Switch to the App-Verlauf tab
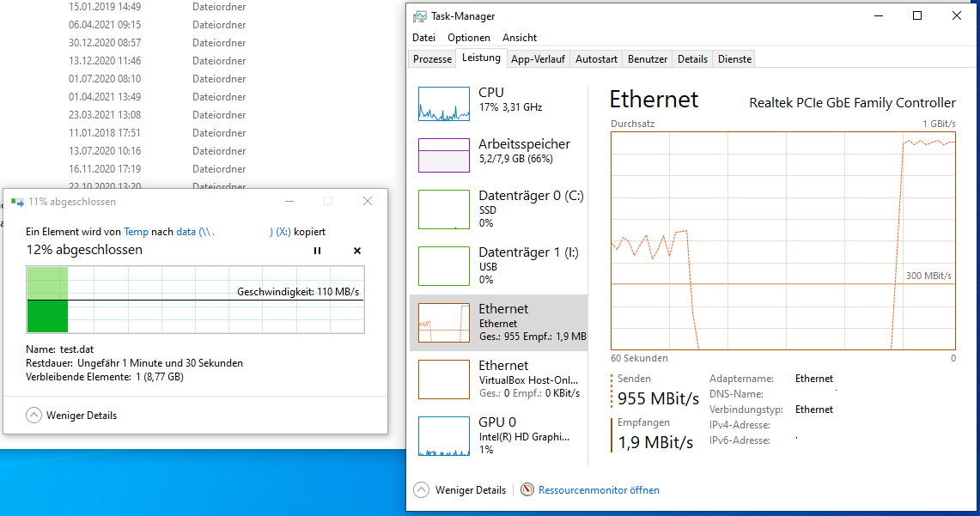This screenshot has width=980, height=516. click(x=538, y=59)
